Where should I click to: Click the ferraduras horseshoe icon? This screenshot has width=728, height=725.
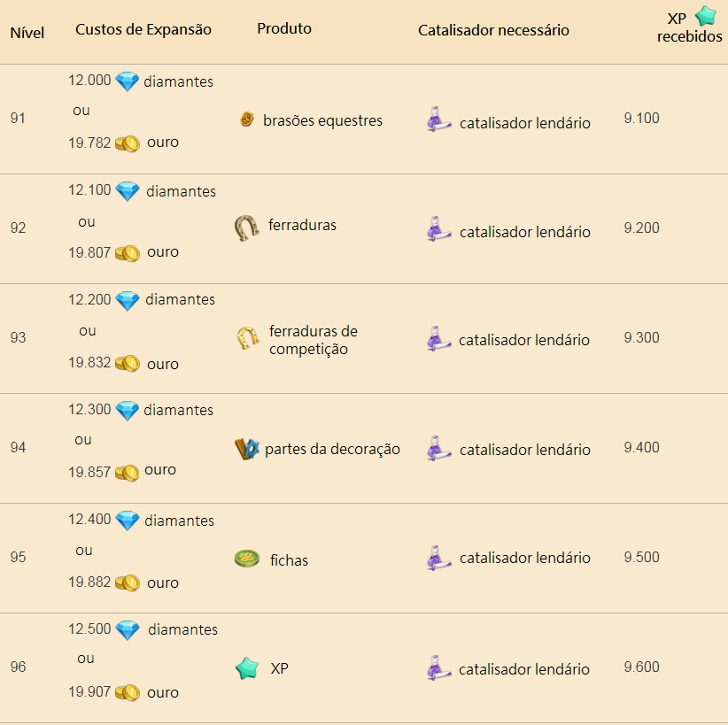[x=246, y=228]
